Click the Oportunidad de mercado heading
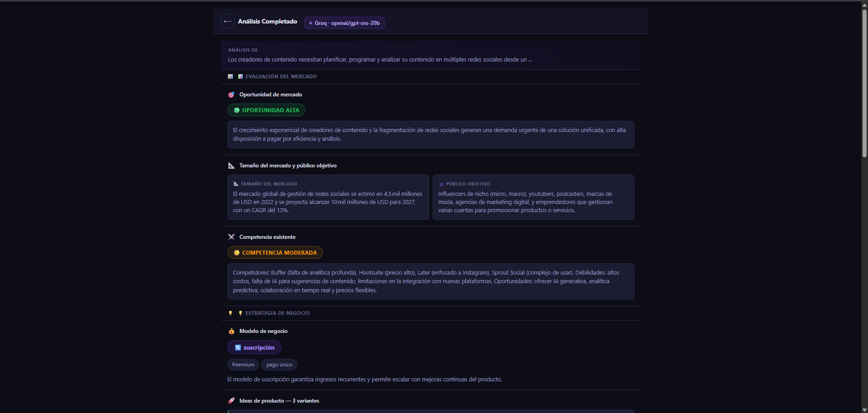Viewport: 868px width, 413px height. click(x=271, y=95)
